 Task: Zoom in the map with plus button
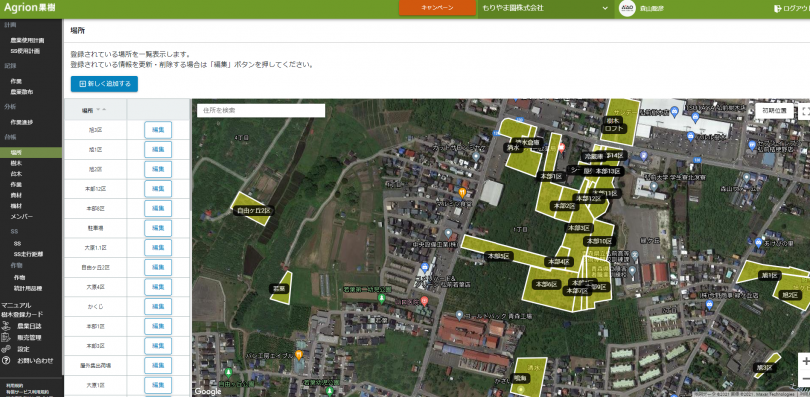(x=805, y=361)
